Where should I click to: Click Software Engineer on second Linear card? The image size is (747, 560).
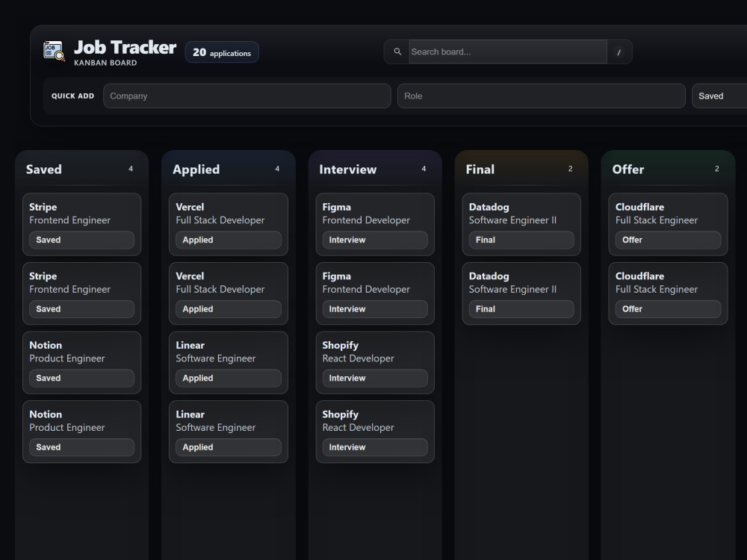coord(216,428)
